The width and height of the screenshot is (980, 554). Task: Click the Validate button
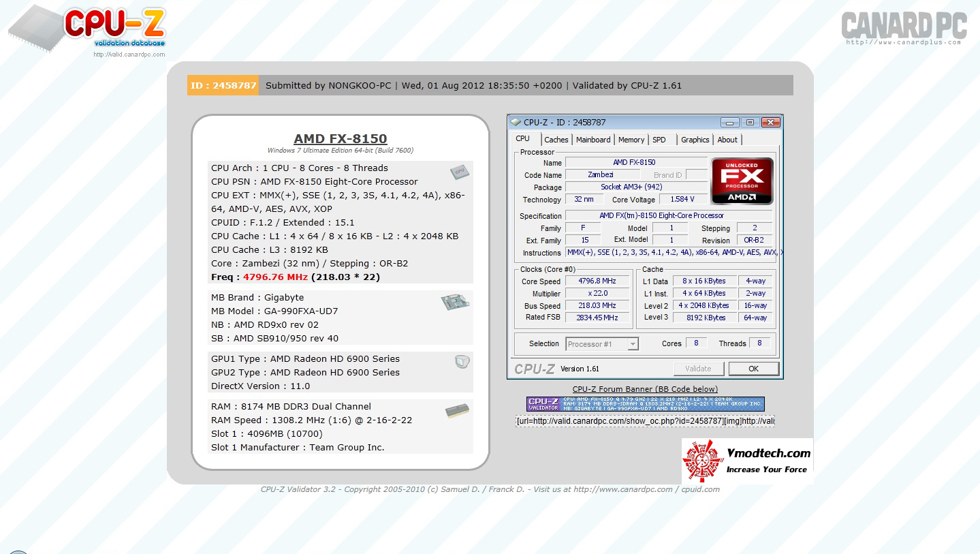click(698, 369)
